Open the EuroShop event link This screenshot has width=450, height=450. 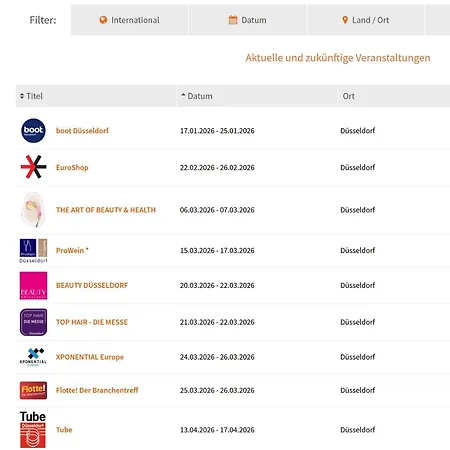pyautogui.click(x=72, y=167)
